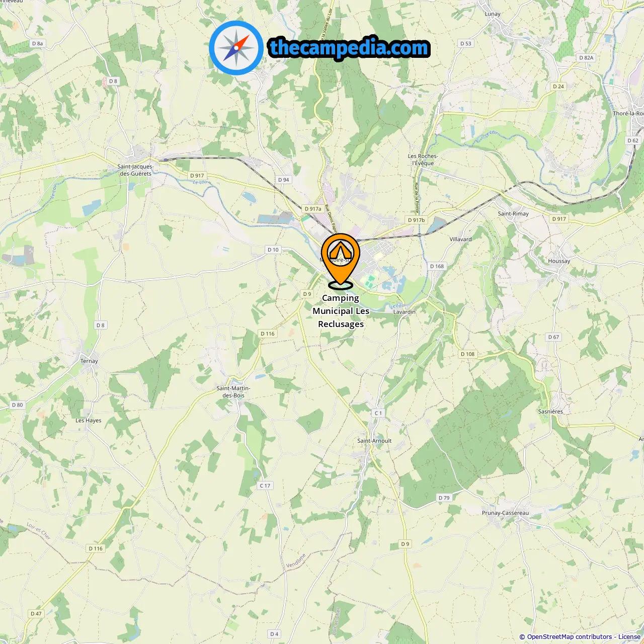Select the Saint-Arnoult village label

(x=374, y=441)
